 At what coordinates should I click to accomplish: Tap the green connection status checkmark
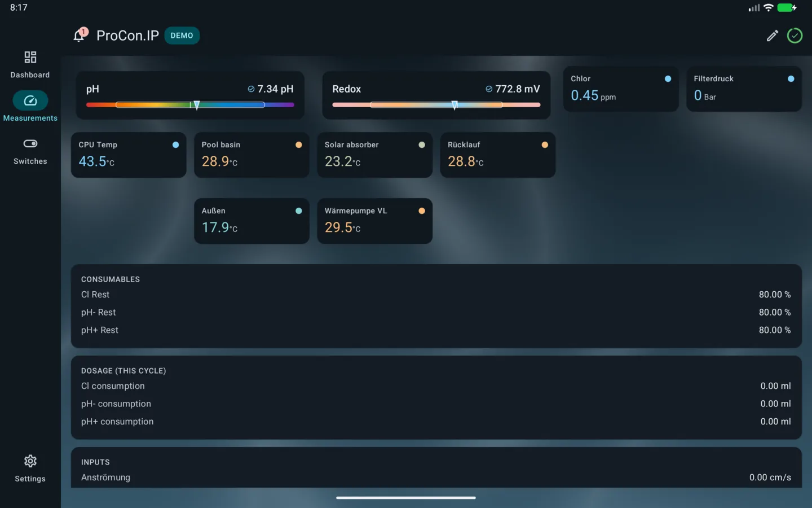(795, 36)
